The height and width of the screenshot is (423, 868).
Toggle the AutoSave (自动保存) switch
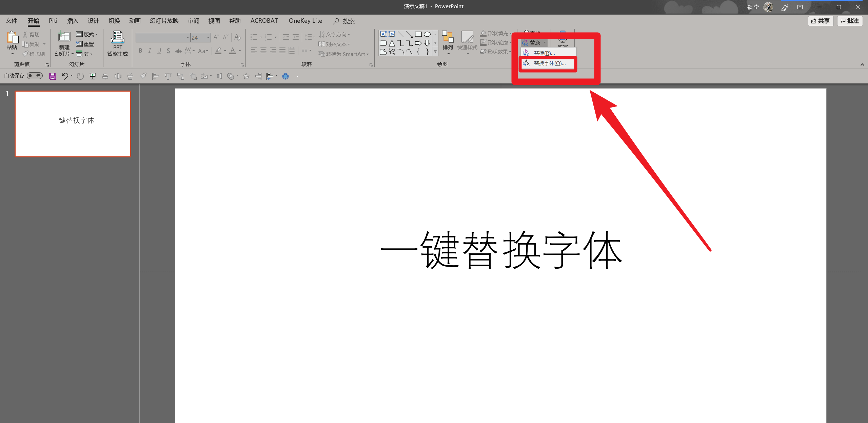(x=35, y=76)
